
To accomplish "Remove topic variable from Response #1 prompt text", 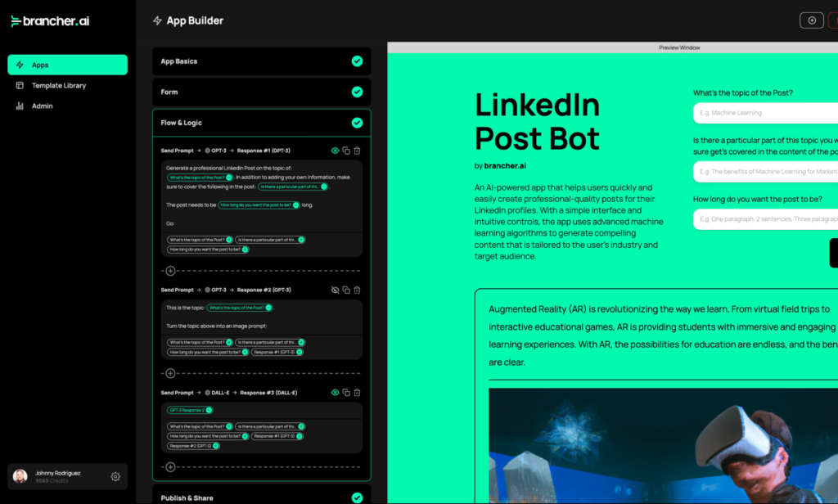I will 229,178.
